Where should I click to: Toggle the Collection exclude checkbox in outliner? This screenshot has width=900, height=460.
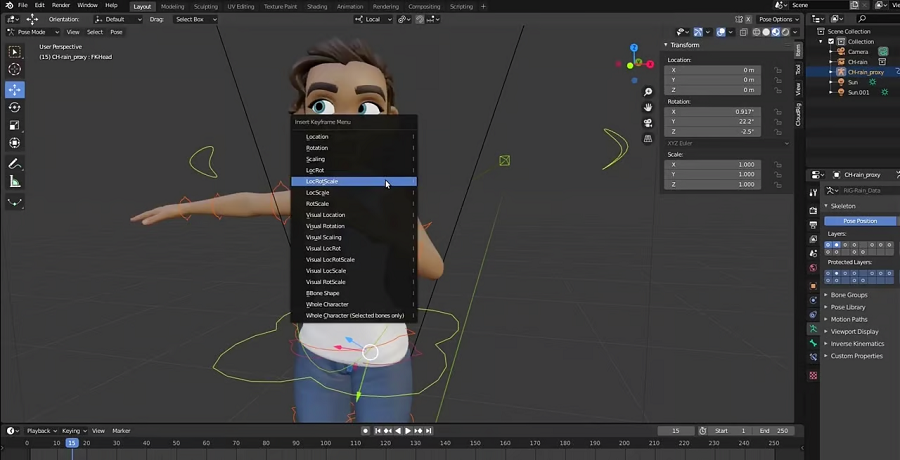click(x=831, y=41)
